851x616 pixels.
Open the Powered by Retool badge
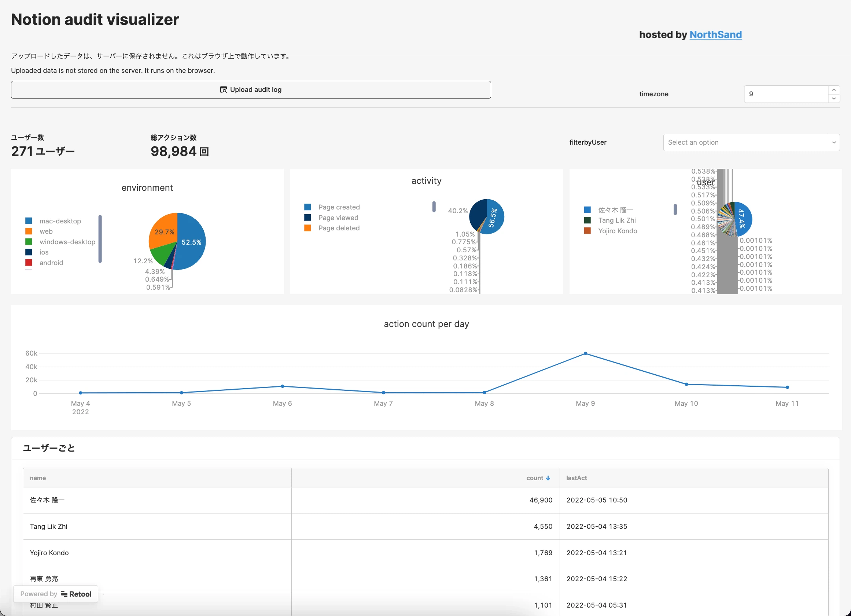tap(56, 594)
